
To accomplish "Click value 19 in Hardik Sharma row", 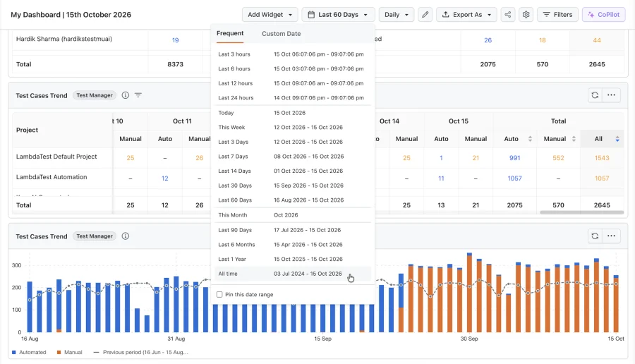I will coord(176,40).
